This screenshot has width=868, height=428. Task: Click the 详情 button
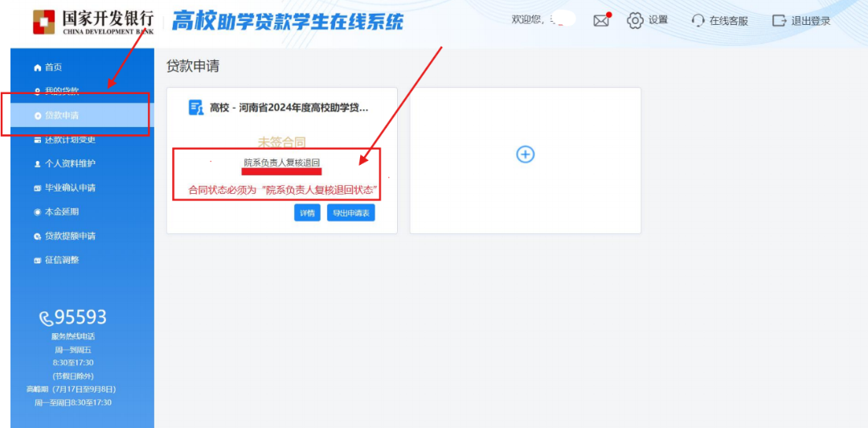(307, 213)
